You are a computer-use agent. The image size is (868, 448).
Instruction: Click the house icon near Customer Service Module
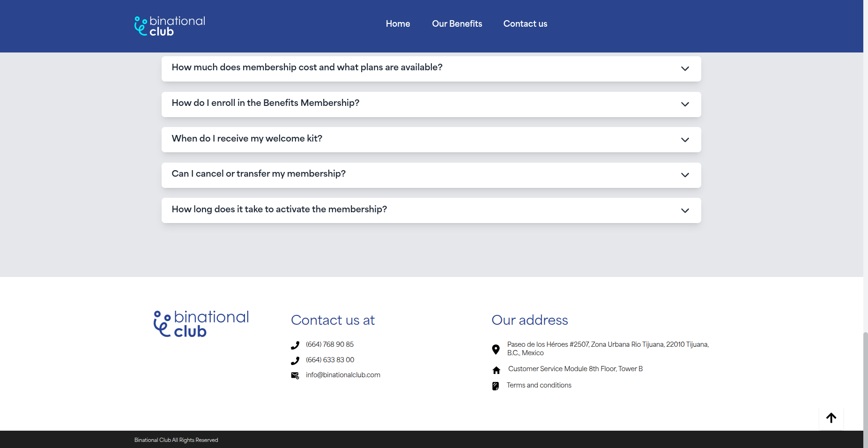pyautogui.click(x=496, y=370)
